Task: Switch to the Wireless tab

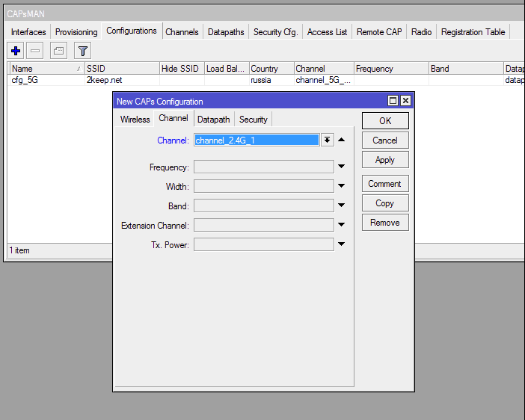Action: (135, 120)
